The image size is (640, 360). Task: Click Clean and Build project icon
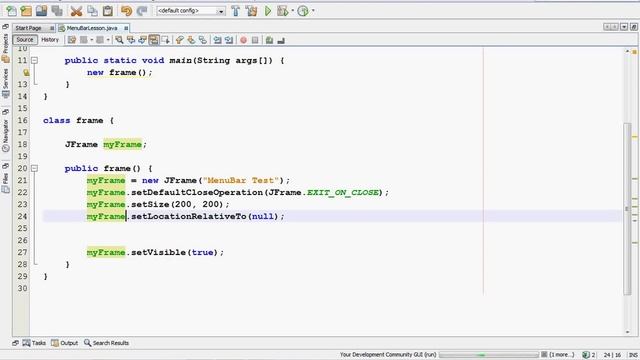pyautogui.click(x=251, y=11)
